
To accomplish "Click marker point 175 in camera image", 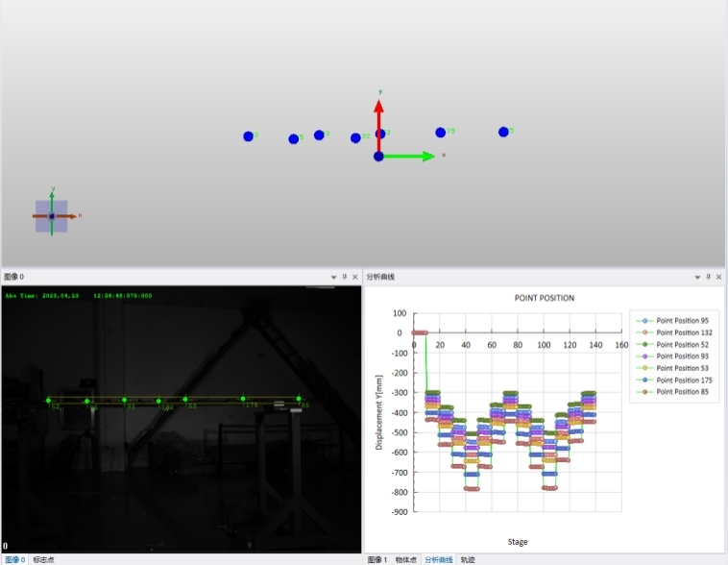I will 243,399.
